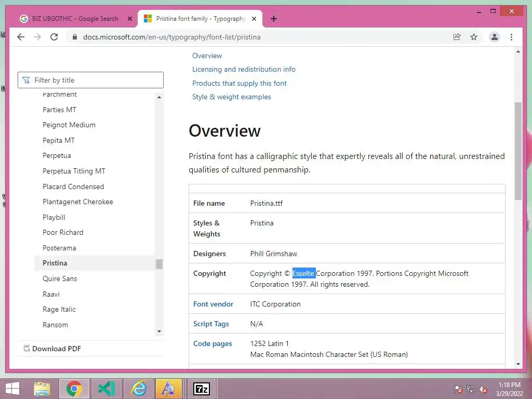532x399 pixels.
Task: Reload the Pristina font page
Action: [54, 37]
